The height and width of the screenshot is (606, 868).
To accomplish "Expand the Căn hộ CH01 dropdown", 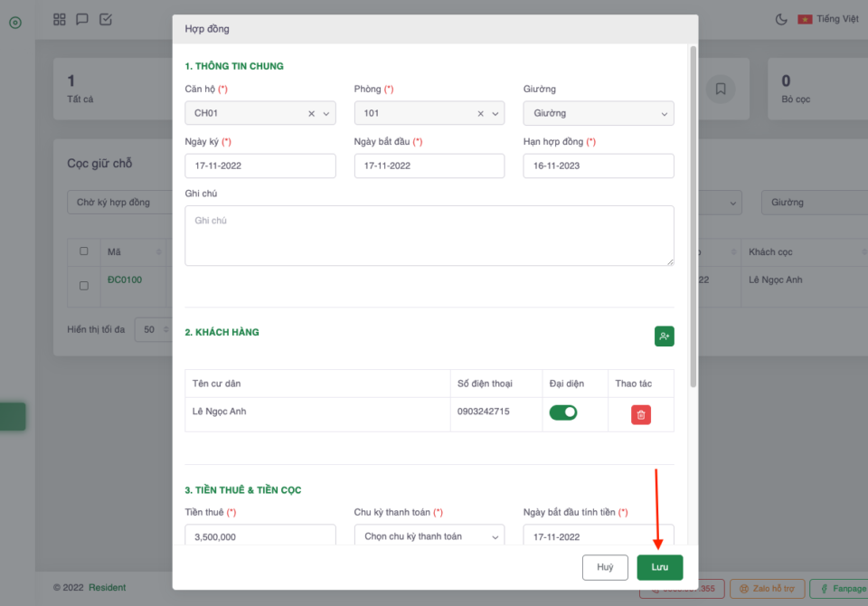I will pos(326,114).
